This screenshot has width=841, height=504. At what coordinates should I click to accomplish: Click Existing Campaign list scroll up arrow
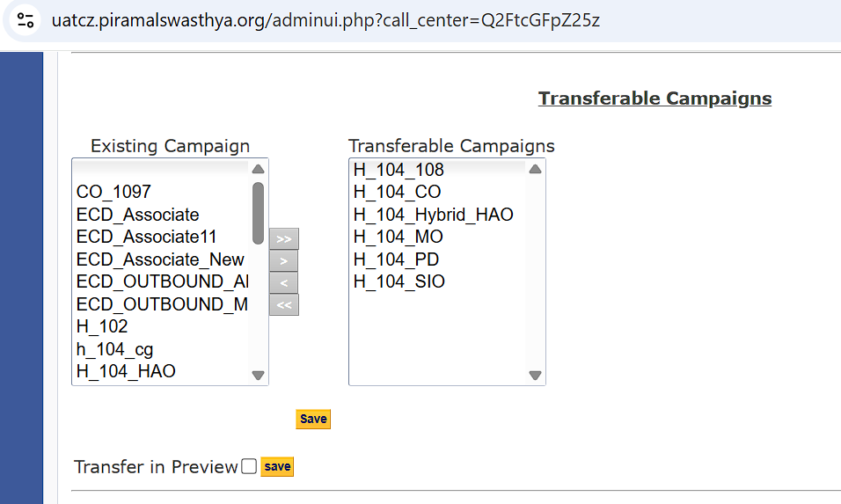(x=258, y=170)
